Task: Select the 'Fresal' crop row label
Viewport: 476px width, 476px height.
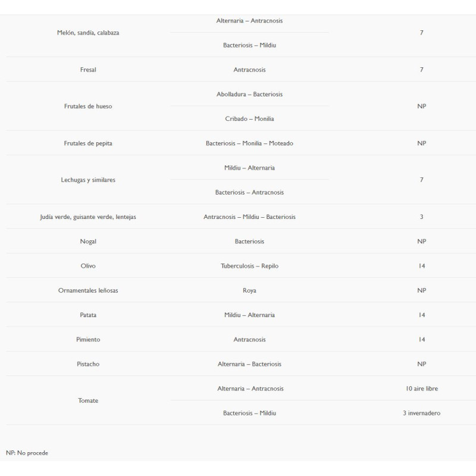Action: coord(88,70)
